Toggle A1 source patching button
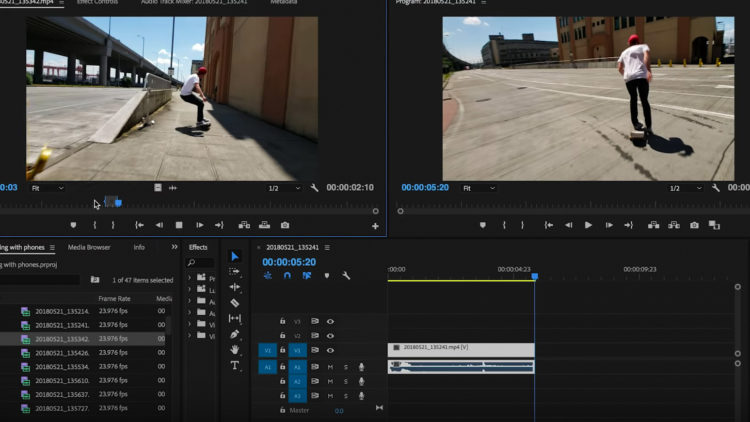 [267, 367]
